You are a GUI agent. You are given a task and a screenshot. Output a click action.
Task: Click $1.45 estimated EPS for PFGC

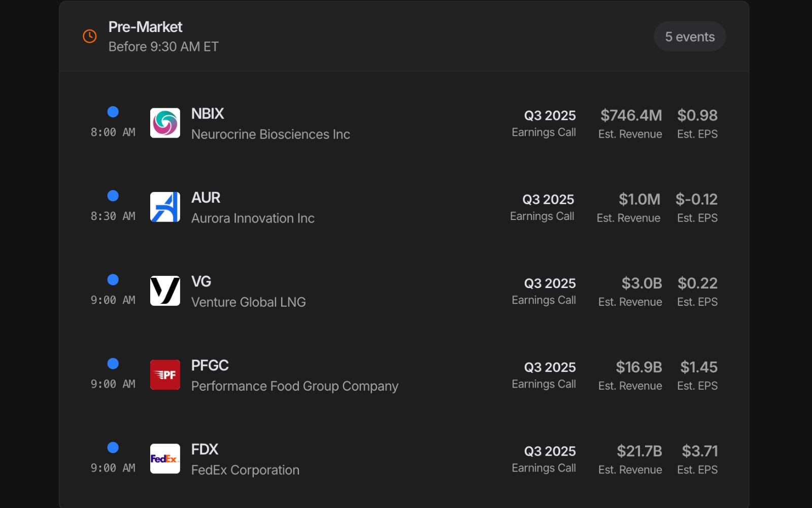(699, 367)
